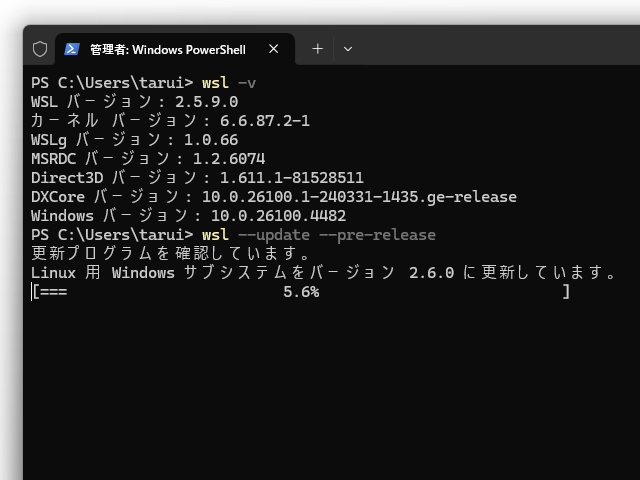Click the DXCore version 'ge-release' line
This screenshot has width=640, height=480.
(x=274, y=197)
